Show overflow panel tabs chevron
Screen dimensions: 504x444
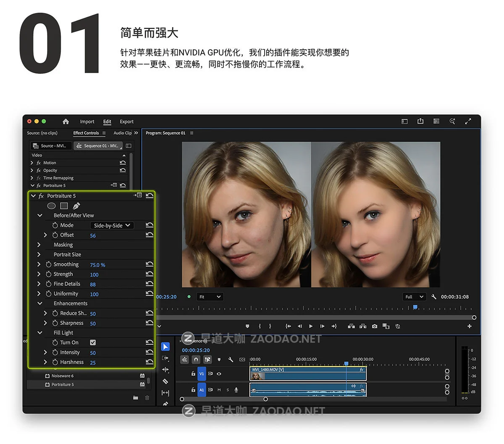click(x=136, y=133)
